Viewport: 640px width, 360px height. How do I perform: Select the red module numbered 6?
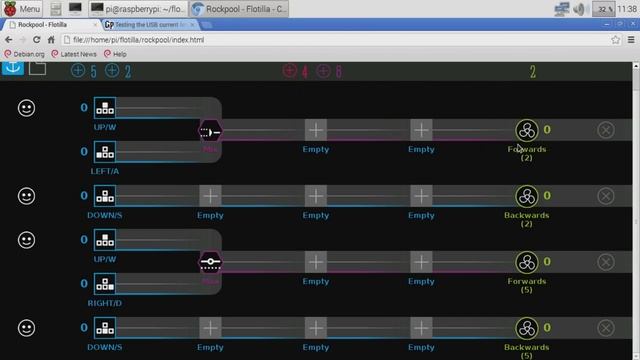pyautogui.click(x=329, y=71)
